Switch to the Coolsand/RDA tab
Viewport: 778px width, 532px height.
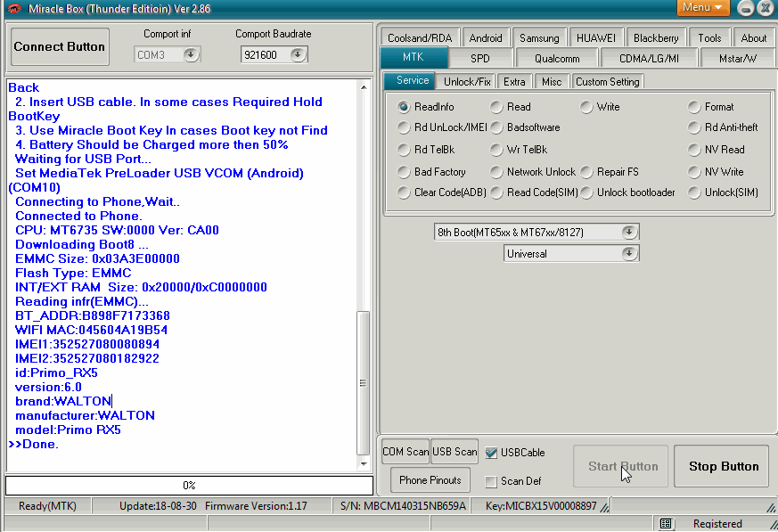(x=420, y=37)
